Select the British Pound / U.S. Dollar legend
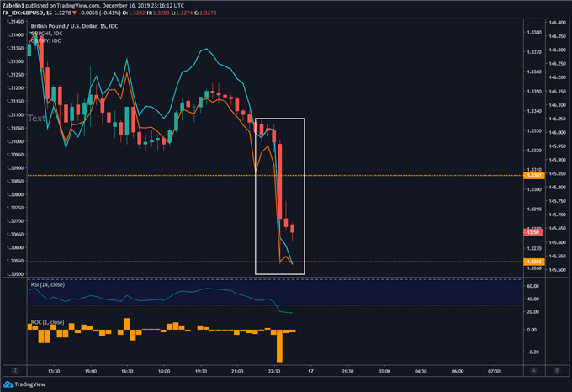Image resolution: width=572 pixels, height=392 pixels. click(x=74, y=26)
